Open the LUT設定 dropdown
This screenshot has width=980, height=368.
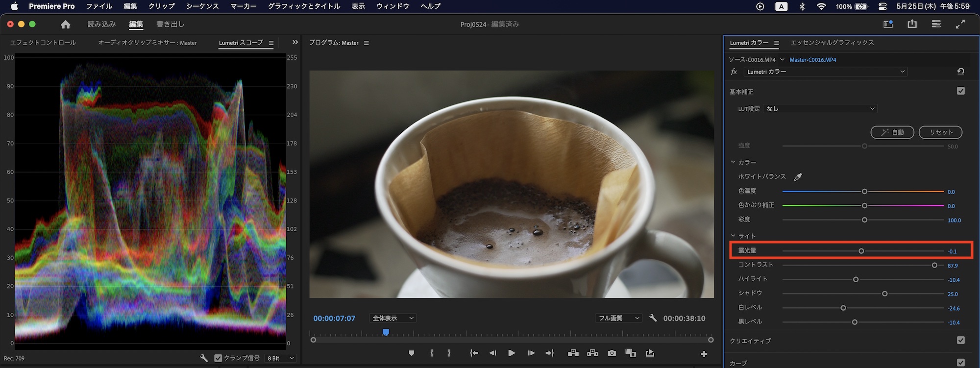pyautogui.click(x=820, y=109)
